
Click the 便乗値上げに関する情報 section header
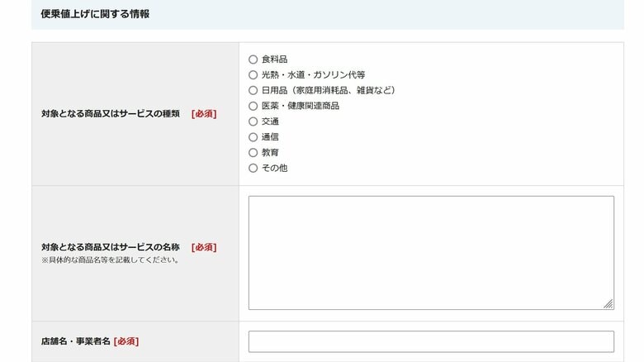pos(95,14)
